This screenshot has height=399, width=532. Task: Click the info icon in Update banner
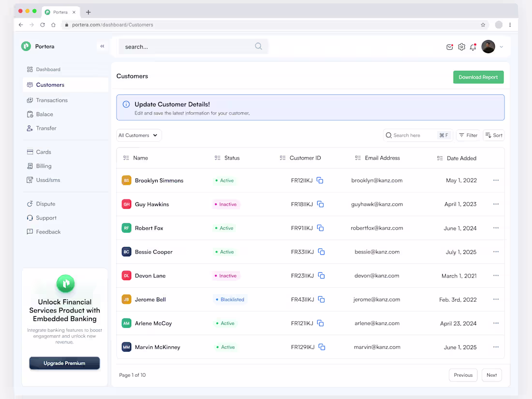click(x=126, y=104)
